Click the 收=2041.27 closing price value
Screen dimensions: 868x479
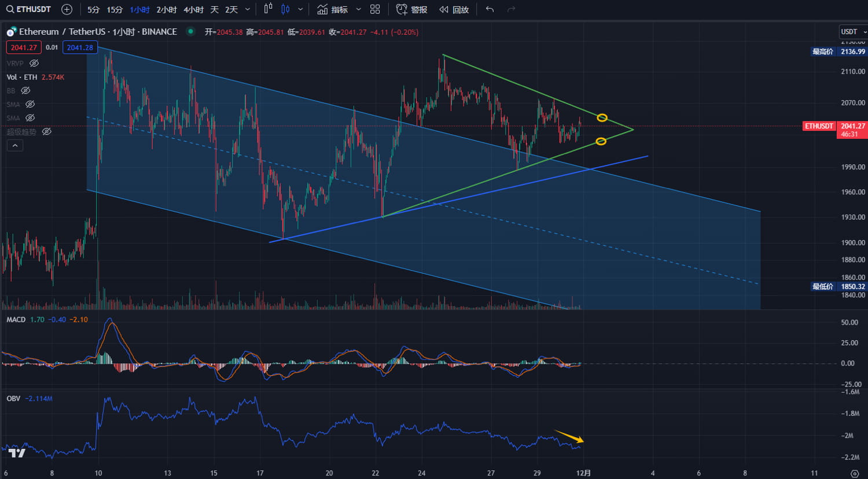[x=348, y=32]
